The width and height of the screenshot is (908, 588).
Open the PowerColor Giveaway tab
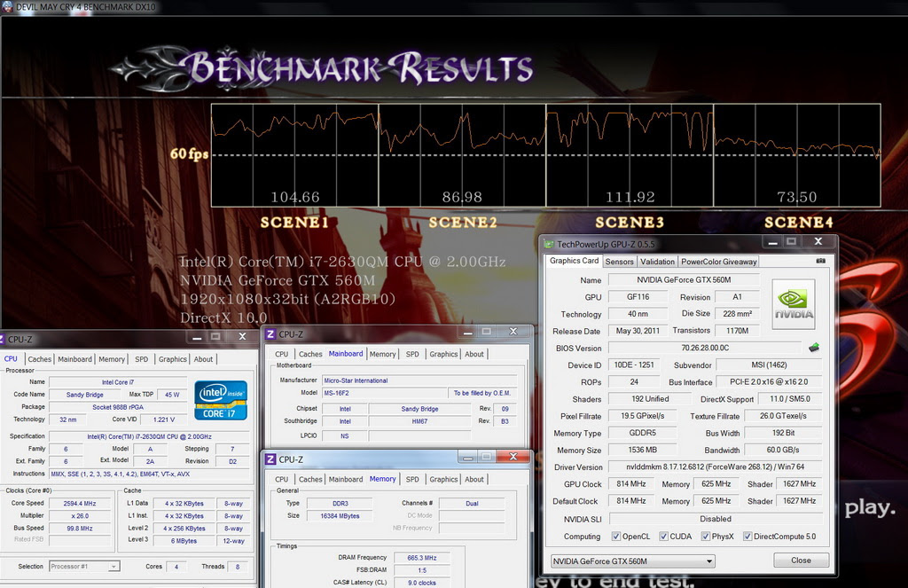(x=718, y=262)
